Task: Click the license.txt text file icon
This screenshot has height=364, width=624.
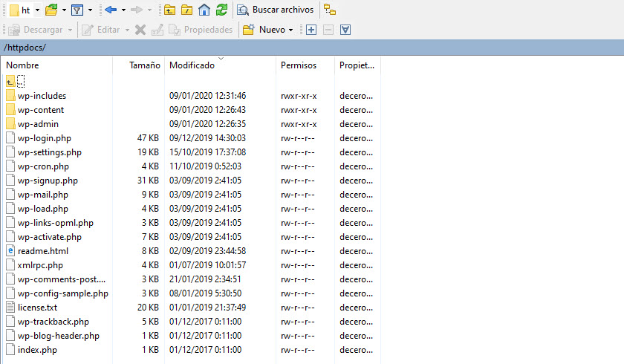Action: coord(10,308)
